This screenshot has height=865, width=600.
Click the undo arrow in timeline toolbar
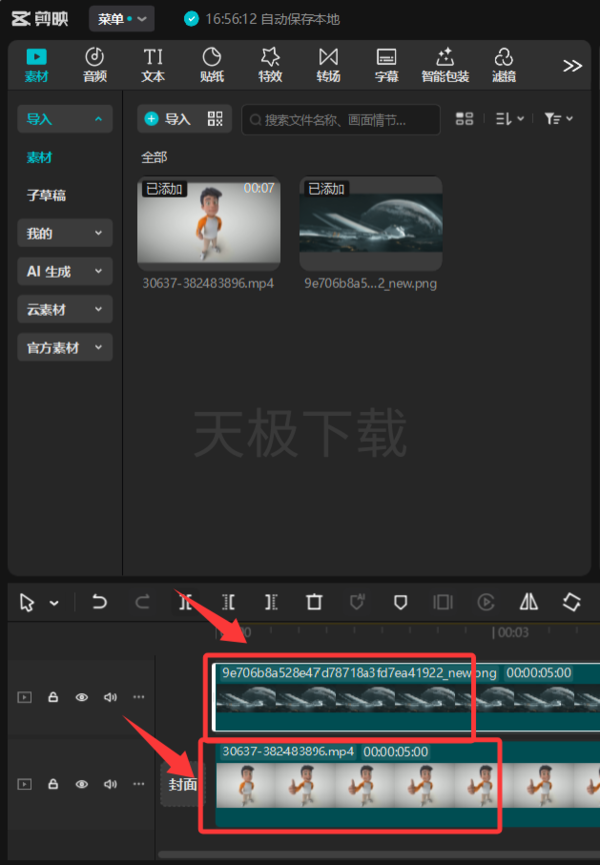(x=99, y=601)
